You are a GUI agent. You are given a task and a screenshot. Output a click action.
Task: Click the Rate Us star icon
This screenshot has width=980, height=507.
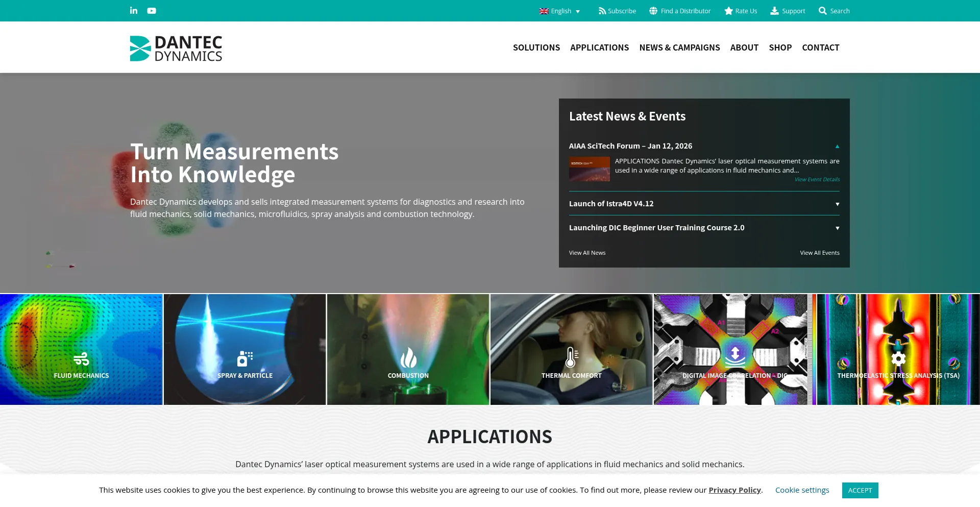(x=728, y=11)
